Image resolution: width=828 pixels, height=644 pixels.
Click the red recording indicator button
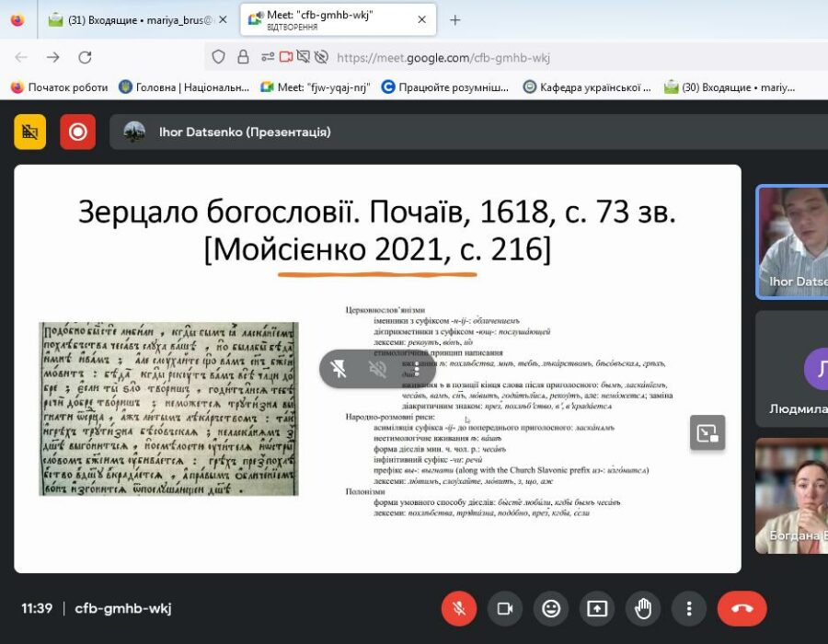78,132
